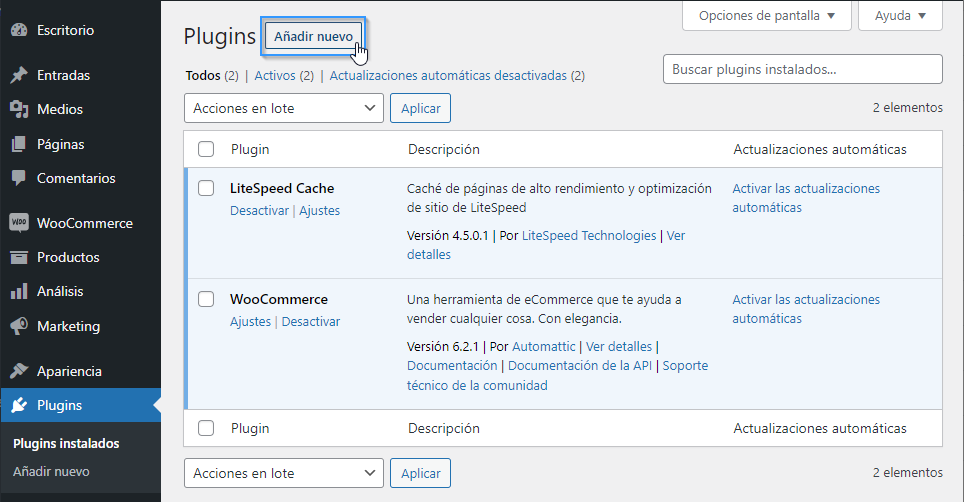Screen dimensions: 964x502
Task: Open Análisis menu item
Action: coord(60,291)
